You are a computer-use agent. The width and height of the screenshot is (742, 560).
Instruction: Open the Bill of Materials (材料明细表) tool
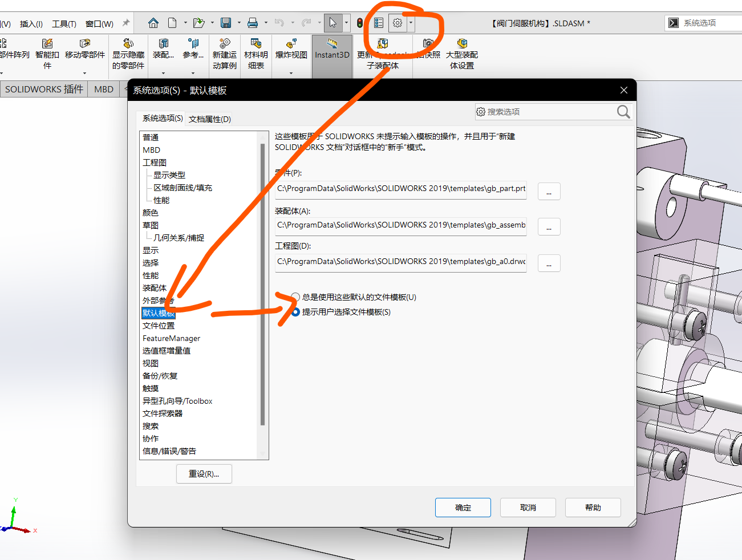256,54
